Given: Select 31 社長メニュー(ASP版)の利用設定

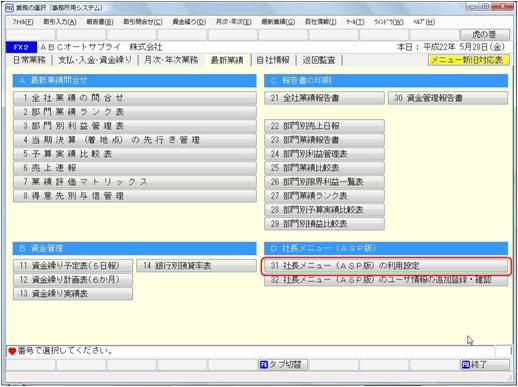Looking at the screenshot, I should click(386, 266).
